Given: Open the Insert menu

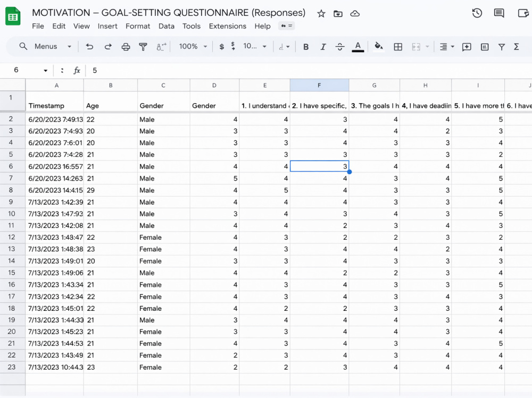Looking at the screenshot, I should 107,26.
